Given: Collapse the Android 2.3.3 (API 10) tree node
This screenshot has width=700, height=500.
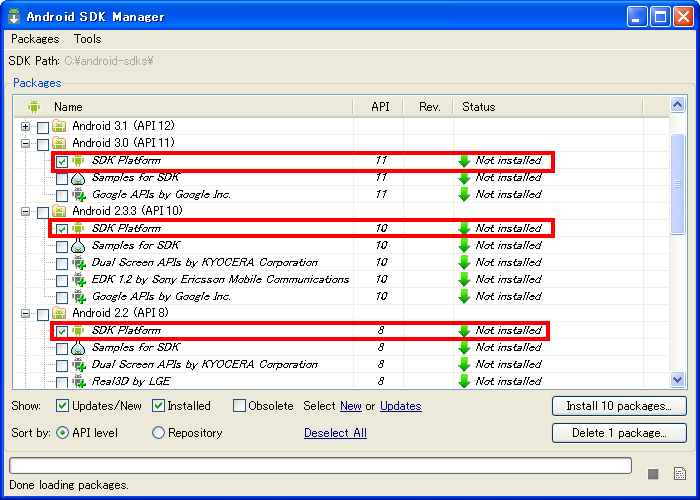Looking at the screenshot, I should (25, 212).
